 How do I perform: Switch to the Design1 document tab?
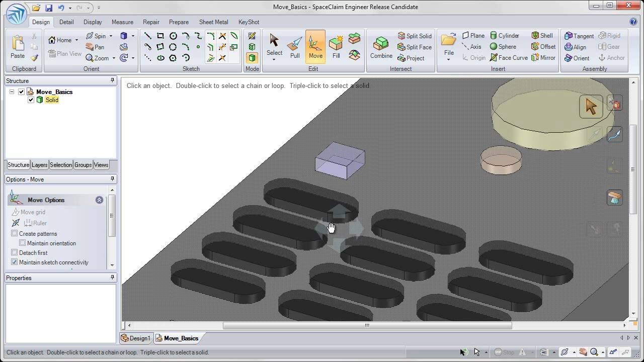[136, 338]
